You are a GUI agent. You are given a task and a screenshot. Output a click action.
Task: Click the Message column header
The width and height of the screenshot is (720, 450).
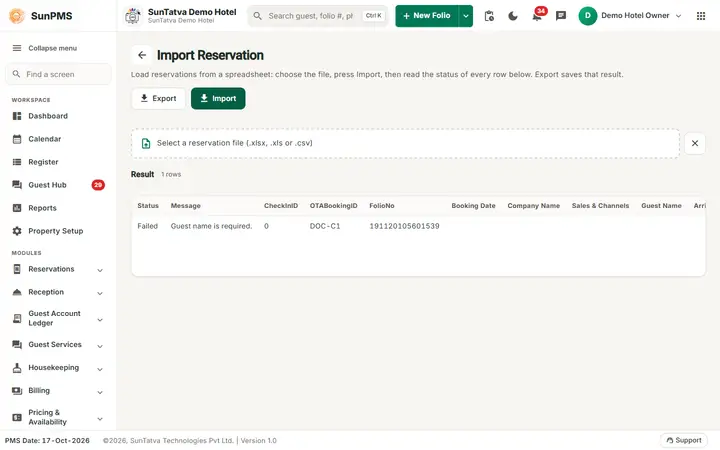click(186, 206)
